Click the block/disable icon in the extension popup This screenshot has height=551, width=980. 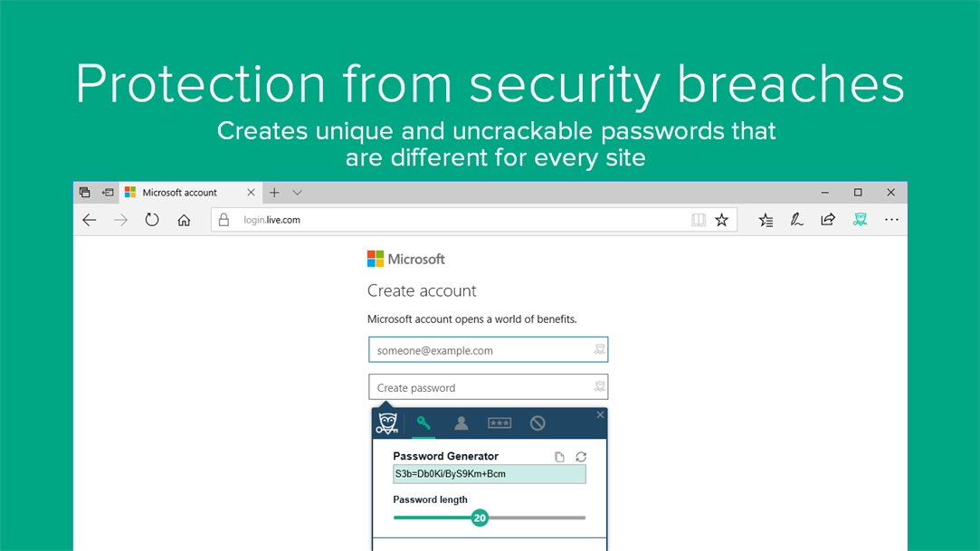click(538, 423)
